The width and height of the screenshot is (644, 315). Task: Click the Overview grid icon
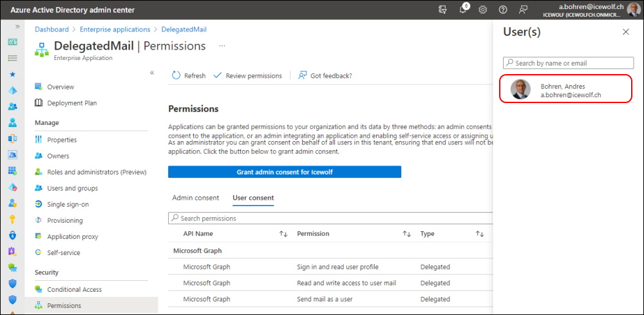coord(39,87)
